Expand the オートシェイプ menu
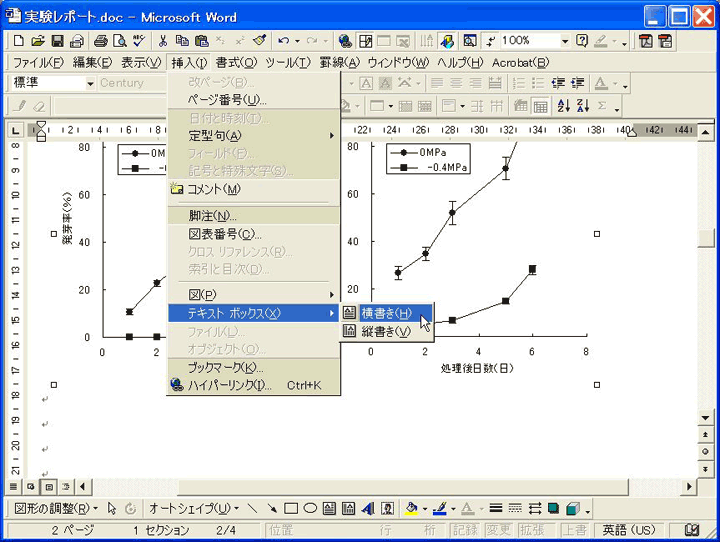This screenshot has height=542, width=720. tap(187, 508)
